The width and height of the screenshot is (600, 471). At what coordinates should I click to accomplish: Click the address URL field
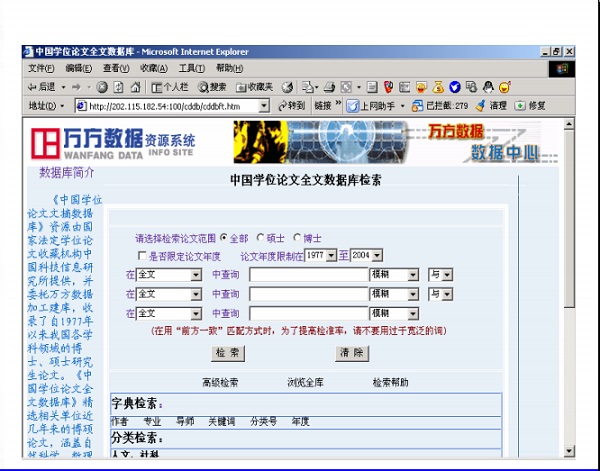coord(172,106)
